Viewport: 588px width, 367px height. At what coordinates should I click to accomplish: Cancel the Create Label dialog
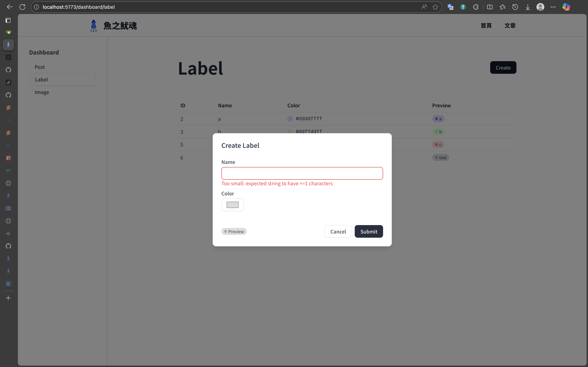pos(338,231)
